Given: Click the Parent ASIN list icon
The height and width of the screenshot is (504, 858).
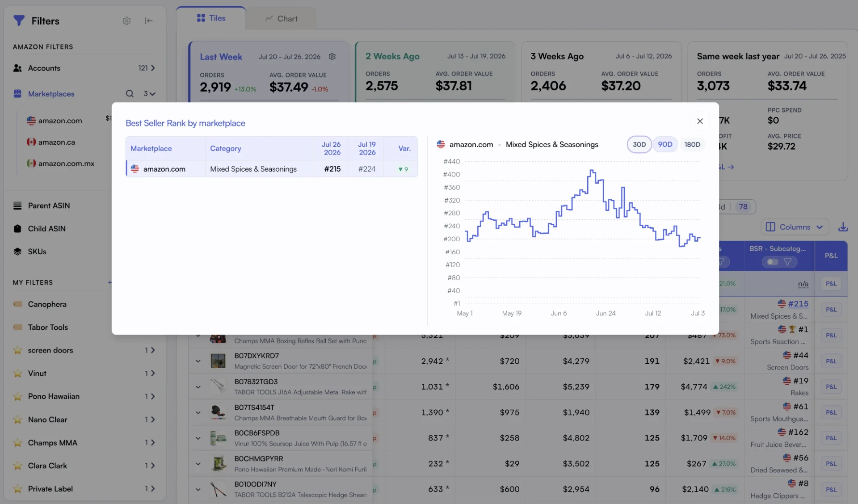Looking at the screenshot, I should (x=17, y=206).
